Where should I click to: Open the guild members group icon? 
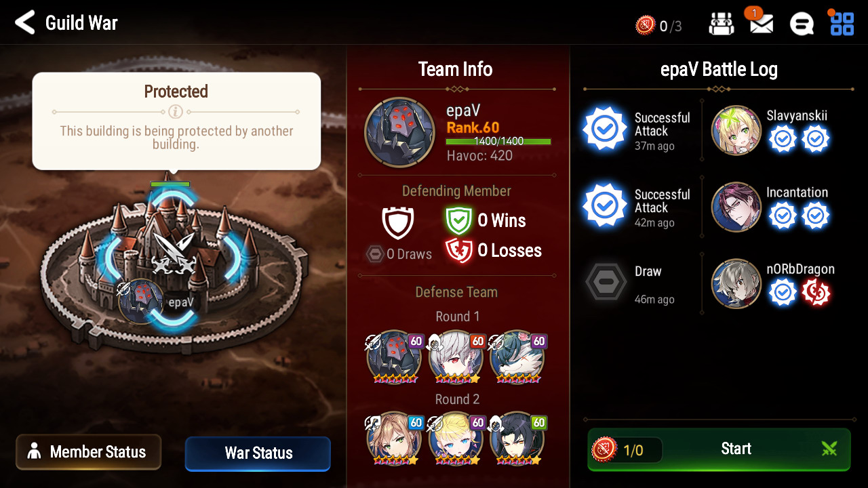coord(722,24)
